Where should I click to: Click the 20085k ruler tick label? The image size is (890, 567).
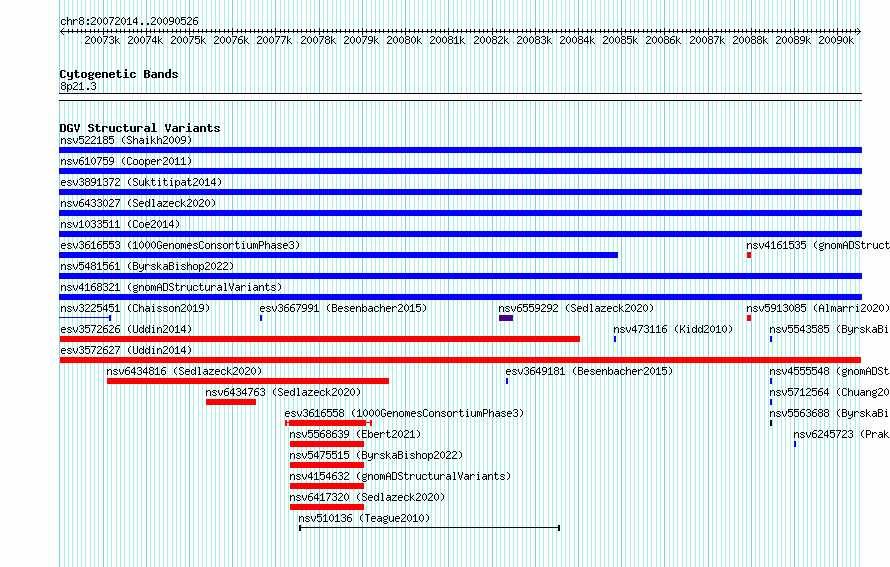[620, 40]
